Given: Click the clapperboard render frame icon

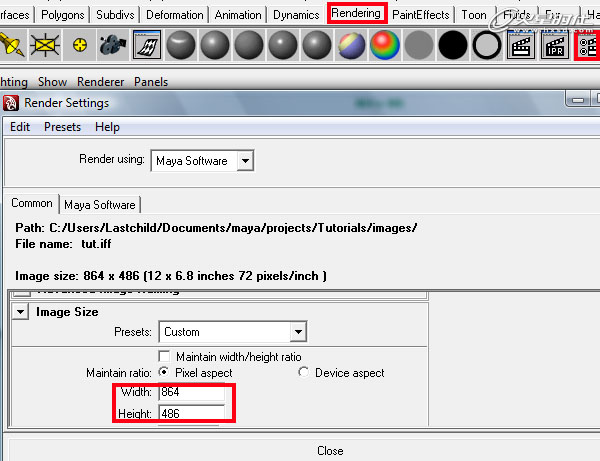Looking at the screenshot, I should coord(521,45).
